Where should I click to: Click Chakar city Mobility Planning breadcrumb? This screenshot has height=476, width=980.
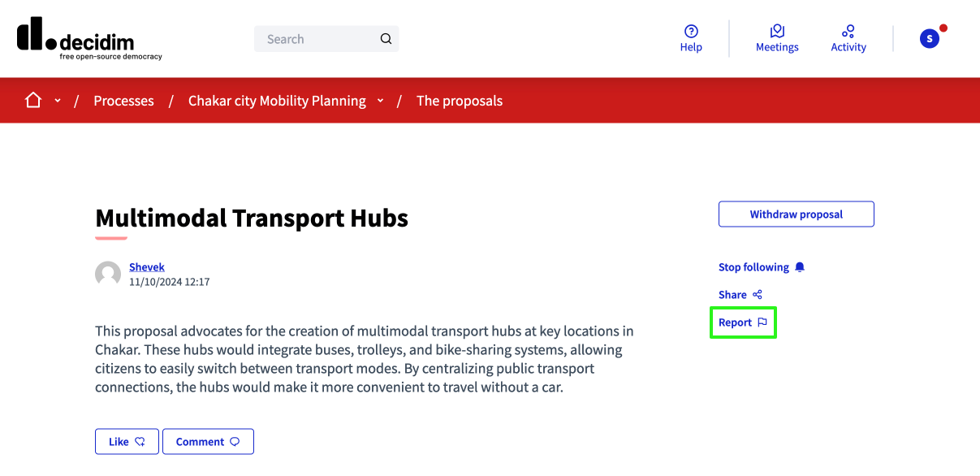[277, 101]
